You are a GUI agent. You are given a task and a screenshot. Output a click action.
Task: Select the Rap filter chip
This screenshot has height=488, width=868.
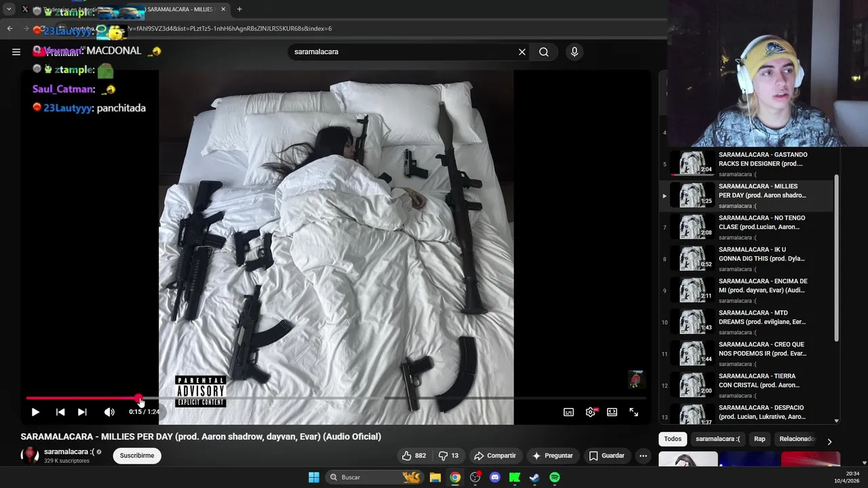pos(759,439)
